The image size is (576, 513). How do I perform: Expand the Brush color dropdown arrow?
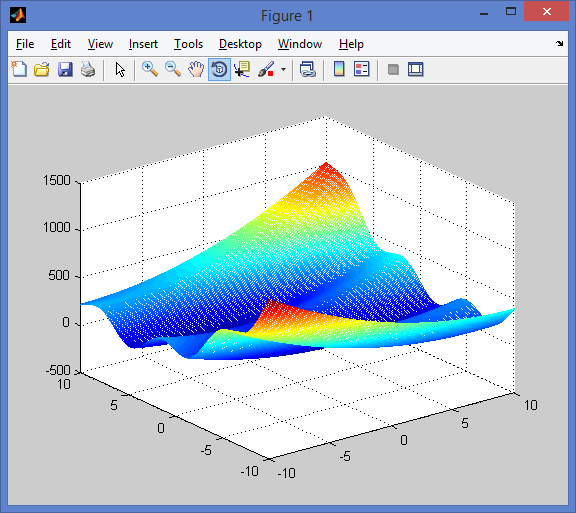point(283,69)
